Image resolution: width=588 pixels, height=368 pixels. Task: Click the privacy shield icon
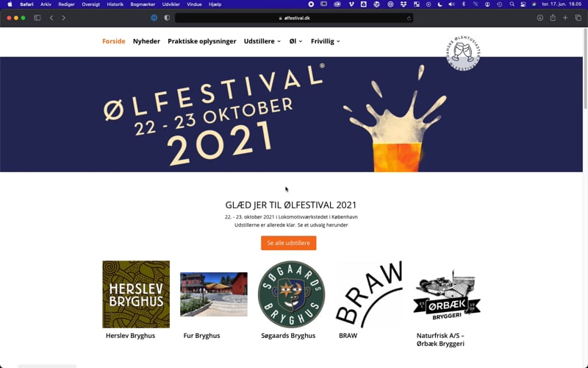pyautogui.click(x=167, y=18)
